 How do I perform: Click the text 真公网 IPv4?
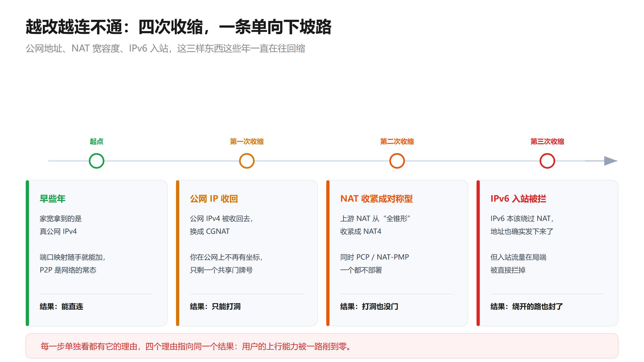point(58,231)
